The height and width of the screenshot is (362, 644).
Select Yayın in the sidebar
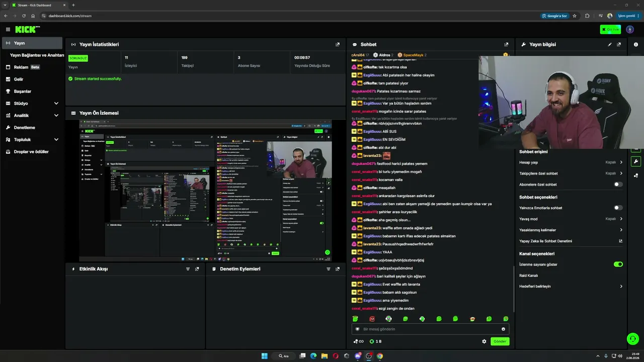33,43
